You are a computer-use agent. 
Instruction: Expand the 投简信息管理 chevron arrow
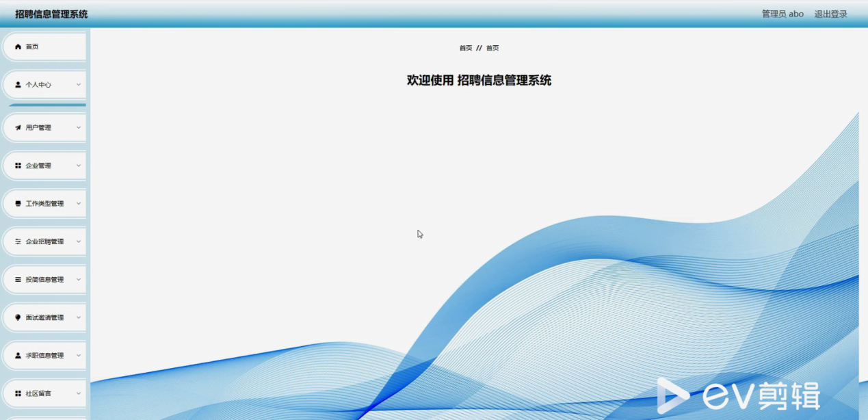coord(79,280)
